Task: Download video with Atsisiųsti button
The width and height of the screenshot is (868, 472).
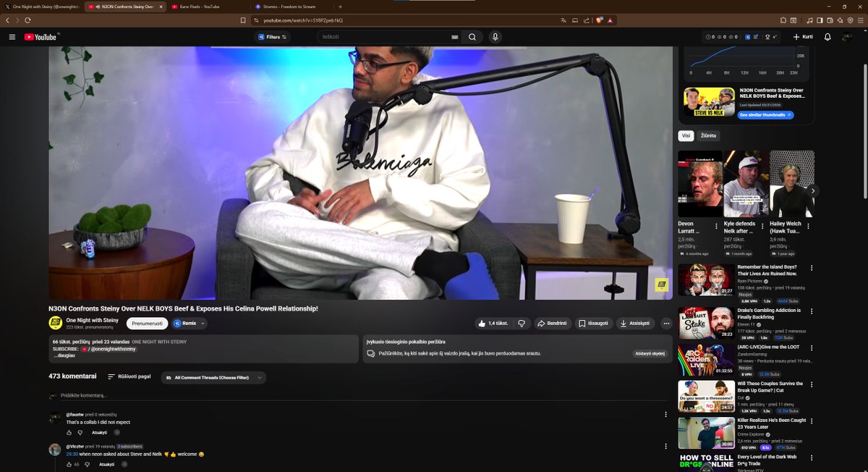Action: (636, 324)
